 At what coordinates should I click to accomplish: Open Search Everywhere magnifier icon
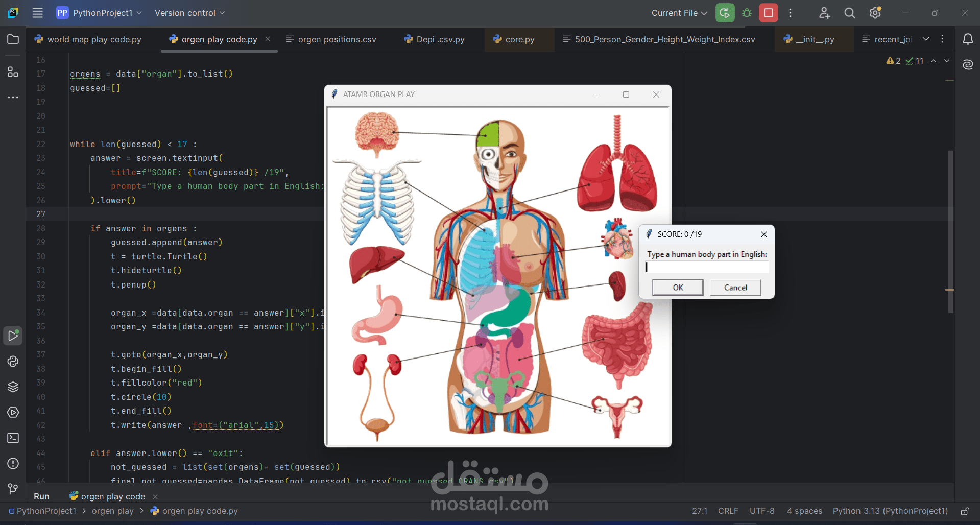849,13
